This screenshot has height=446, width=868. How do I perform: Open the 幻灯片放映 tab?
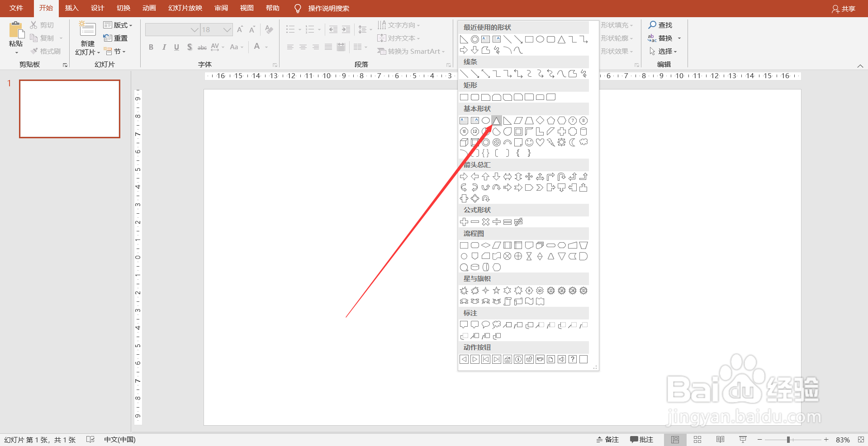pyautogui.click(x=185, y=8)
